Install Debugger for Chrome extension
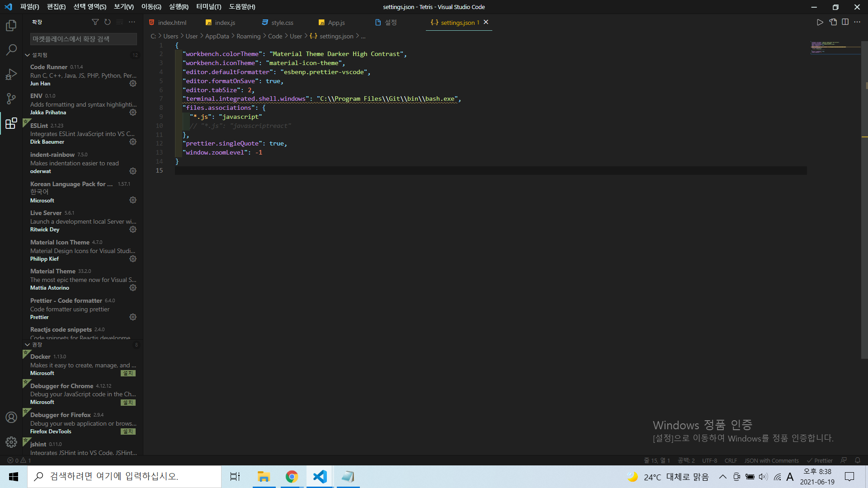The image size is (868, 488). click(x=128, y=403)
